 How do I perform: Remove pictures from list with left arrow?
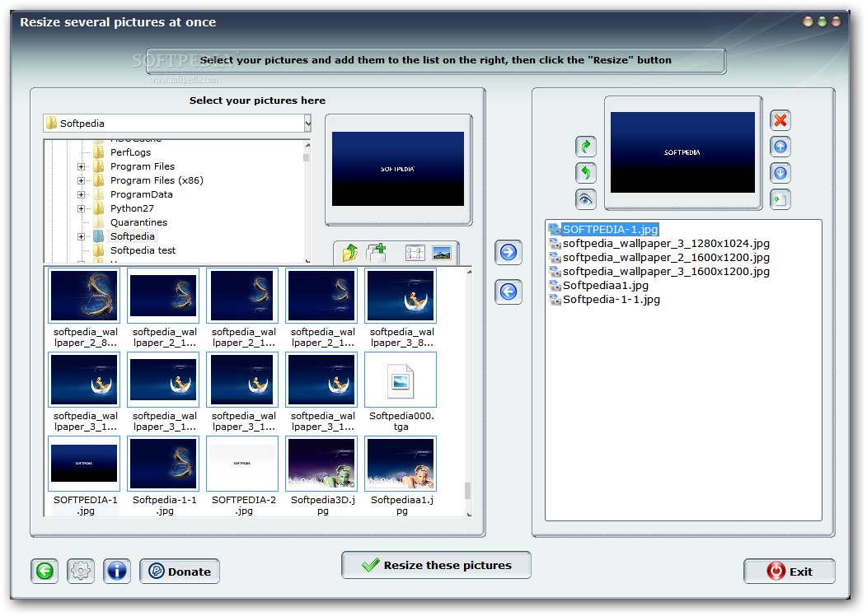pyautogui.click(x=508, y=292)
